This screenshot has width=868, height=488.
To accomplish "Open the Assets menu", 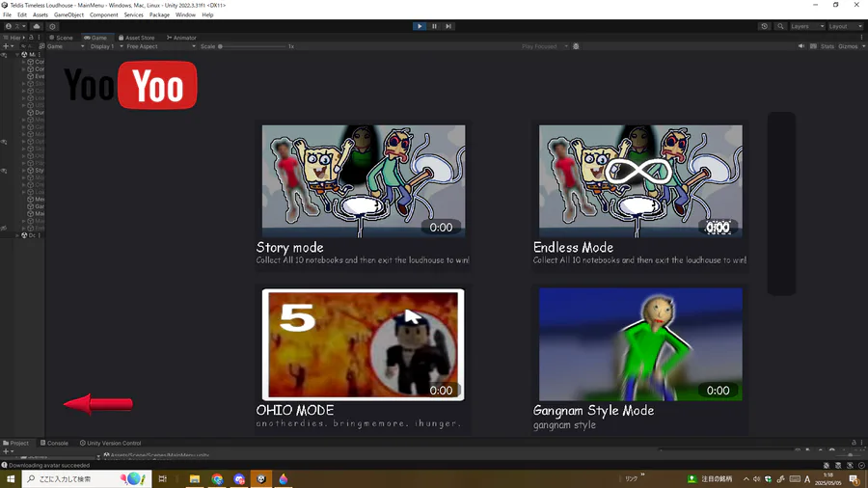I will [x=41, y=14].
